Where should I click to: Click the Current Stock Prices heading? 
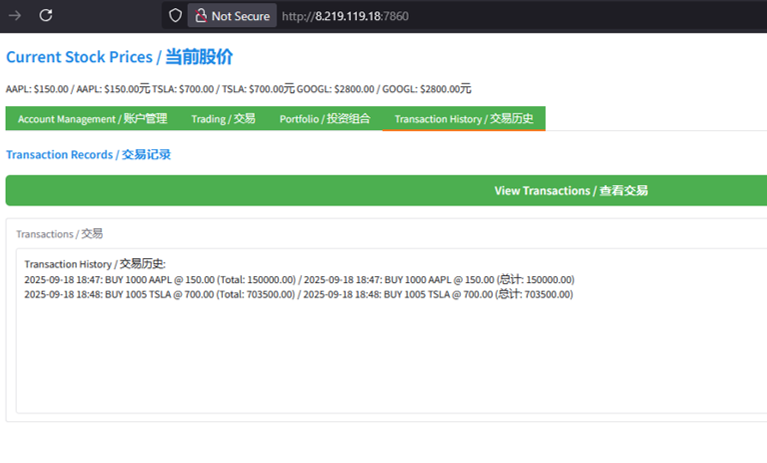click(119, 57)
